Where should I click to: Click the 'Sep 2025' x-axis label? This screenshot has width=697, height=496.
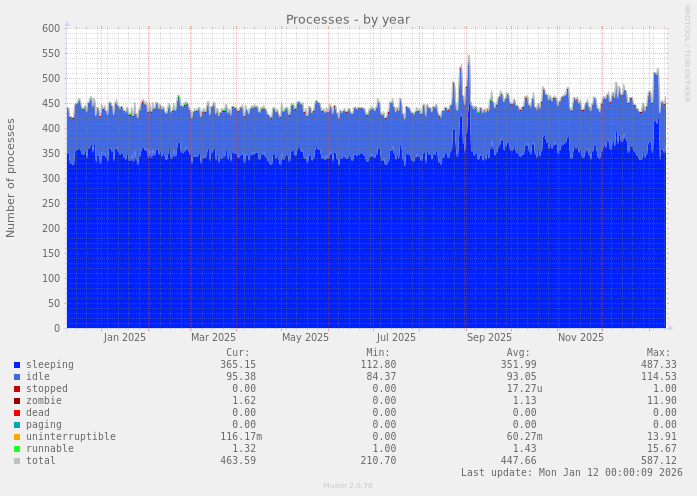[x=489, y=338]
